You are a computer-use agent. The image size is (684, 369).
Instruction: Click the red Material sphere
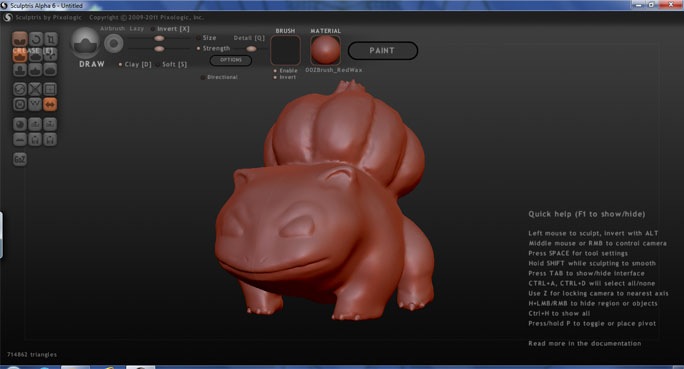click(x=325, y=50)
